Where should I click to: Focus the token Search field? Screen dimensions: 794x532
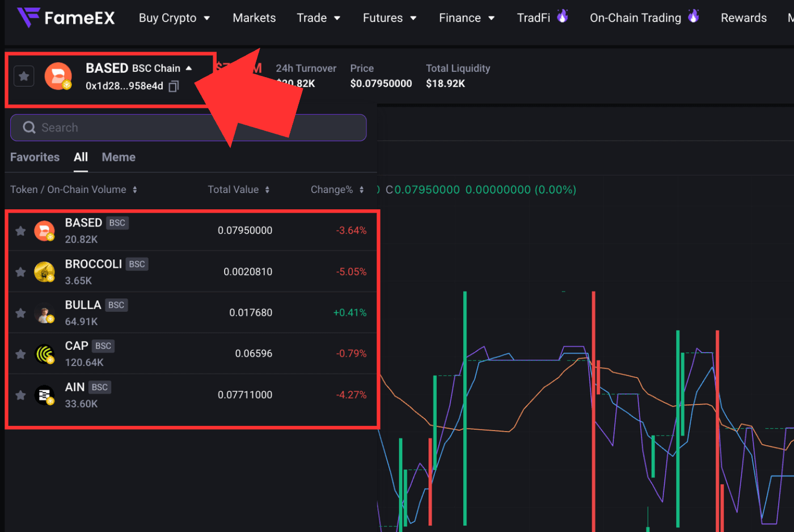click(x=188, y=128)
